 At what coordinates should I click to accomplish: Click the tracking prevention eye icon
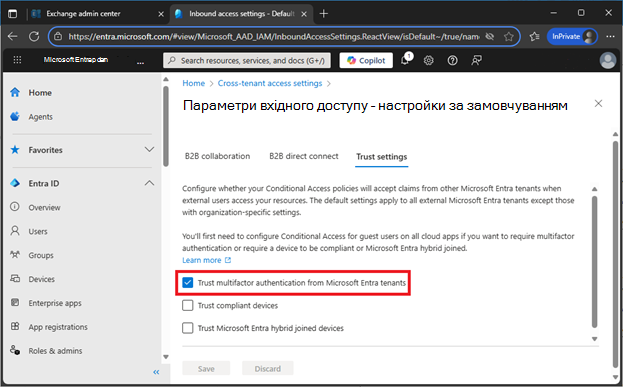point(490,37)
